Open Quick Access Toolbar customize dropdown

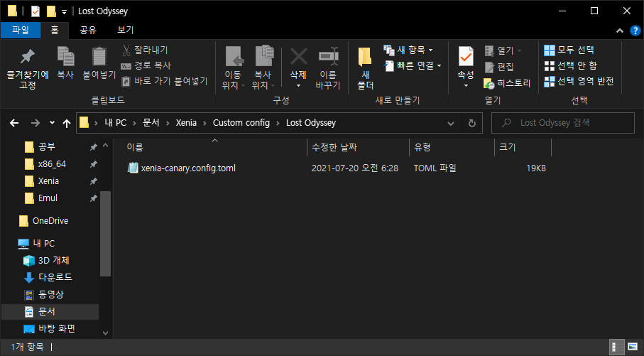[x=64, y=12]
